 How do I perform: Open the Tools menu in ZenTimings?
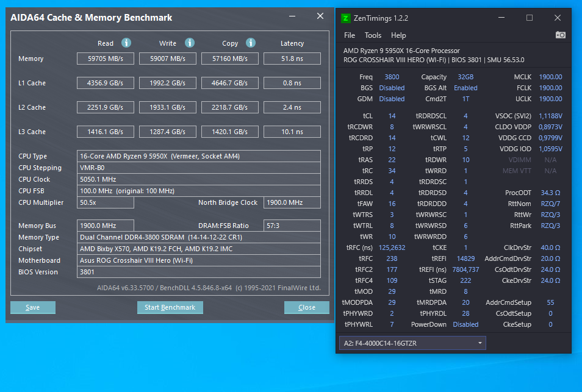pos(373,35)
